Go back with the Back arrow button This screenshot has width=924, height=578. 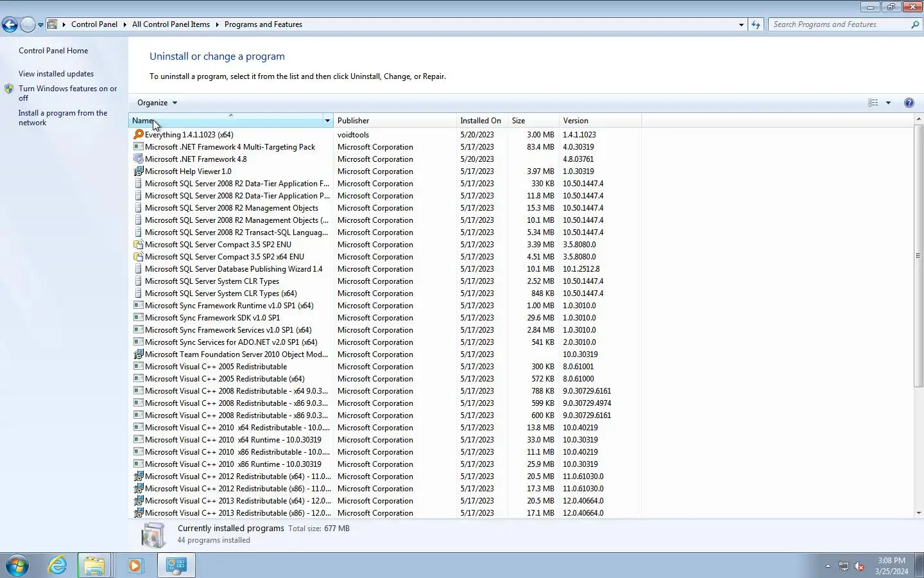(x=10, y=24)
